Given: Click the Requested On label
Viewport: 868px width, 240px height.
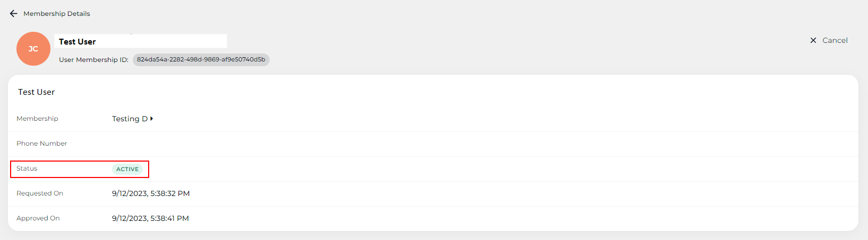Looking at the screenshot, I should (40, 193).
